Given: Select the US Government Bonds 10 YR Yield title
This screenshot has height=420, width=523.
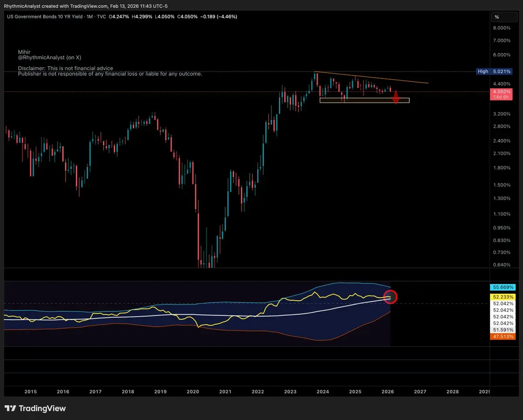Looking at the screenshot, I should pyautogui.click(x=45, y=17).
